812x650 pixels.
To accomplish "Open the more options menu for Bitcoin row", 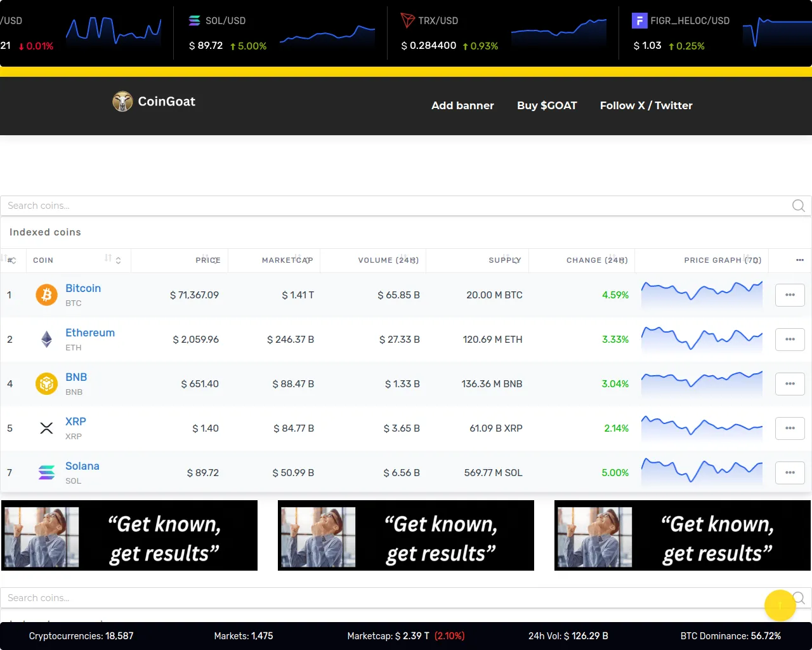I will click(790, 295).
